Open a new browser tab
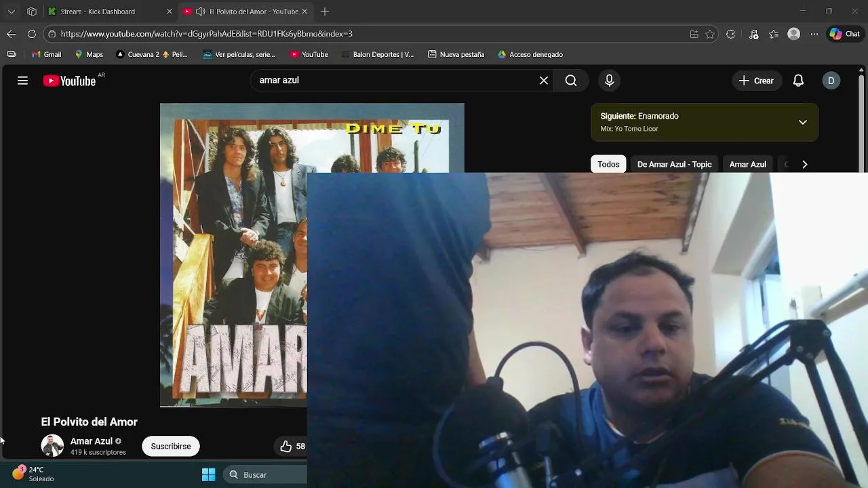The width and height of the screenshot is (868, 488). [325, 12]
